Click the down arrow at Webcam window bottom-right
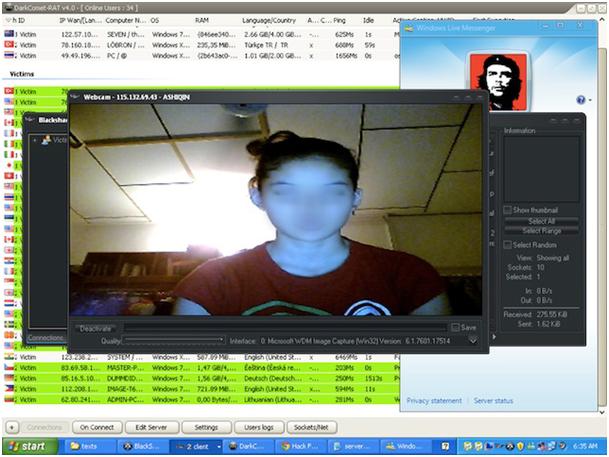Screen dimensions: 609x457 [x=472, y=340]
